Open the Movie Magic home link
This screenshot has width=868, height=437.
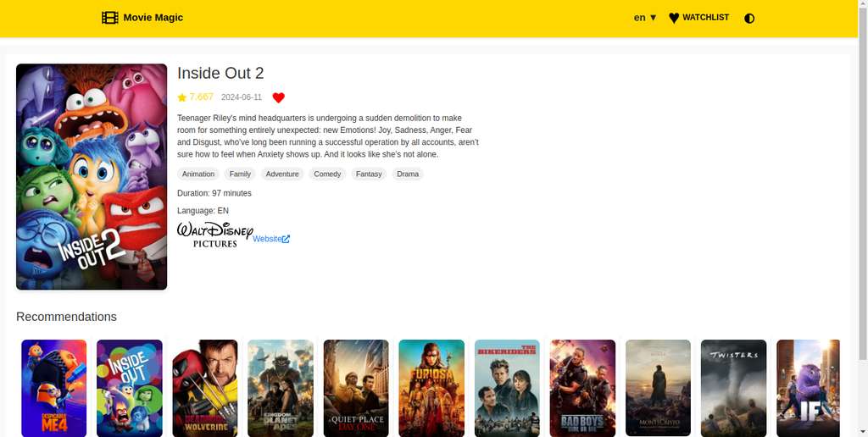(142, 18)
